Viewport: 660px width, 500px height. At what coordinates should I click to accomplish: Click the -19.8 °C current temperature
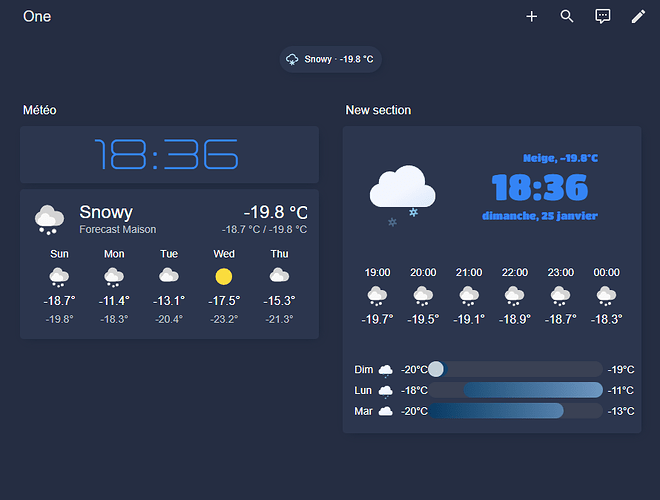[276, 212]
